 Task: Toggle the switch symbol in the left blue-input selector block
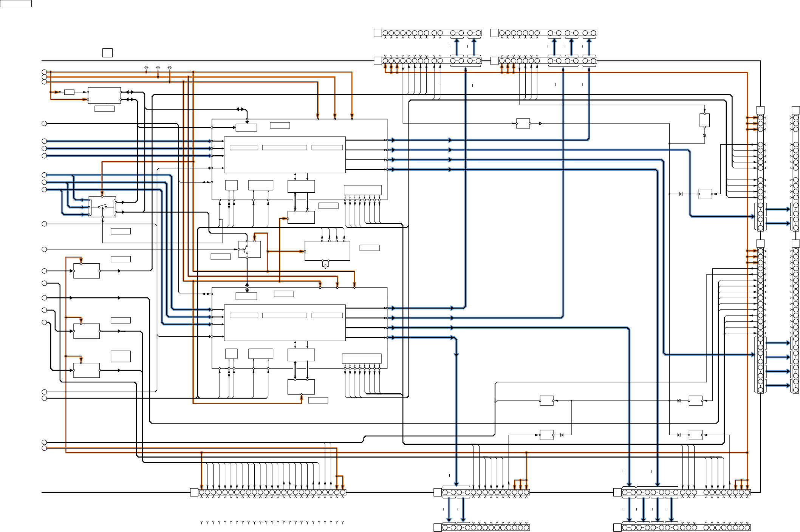pyautogui.click(x=102, y=207)
